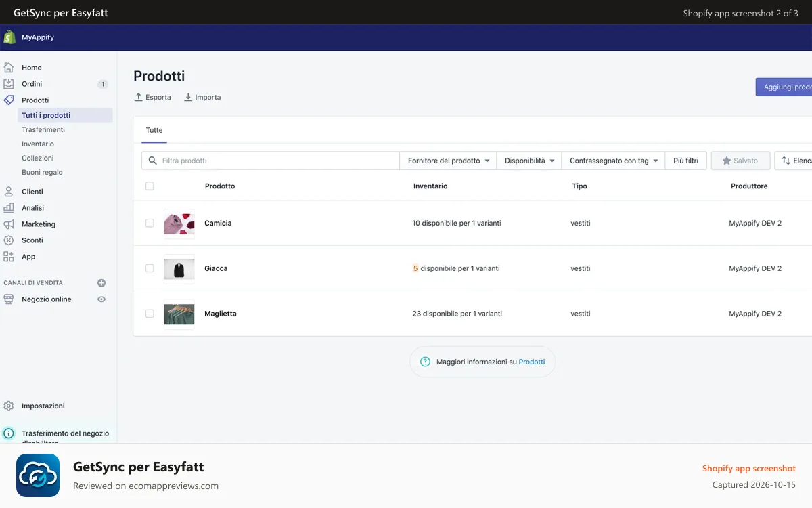This screenshot has width=812, height=508.
Task: Click the Analisi bar chart icon
Action: (9, 208)
